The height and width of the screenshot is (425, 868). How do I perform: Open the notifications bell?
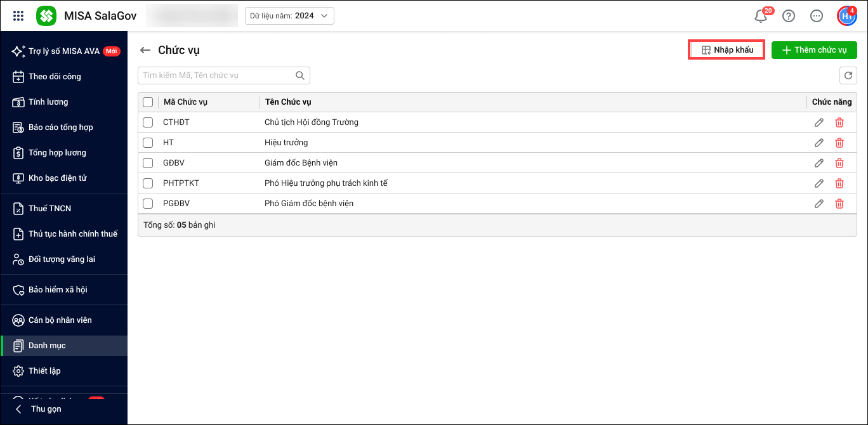761,16
